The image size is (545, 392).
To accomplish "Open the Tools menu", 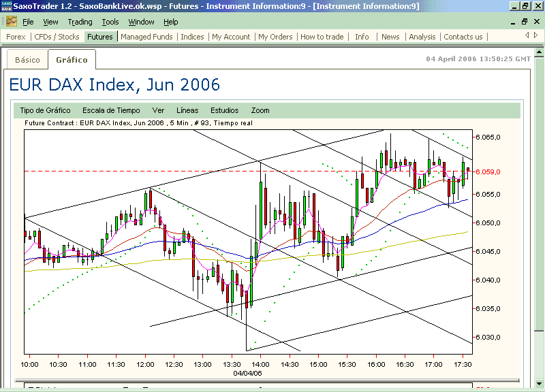I will point(110,22).
